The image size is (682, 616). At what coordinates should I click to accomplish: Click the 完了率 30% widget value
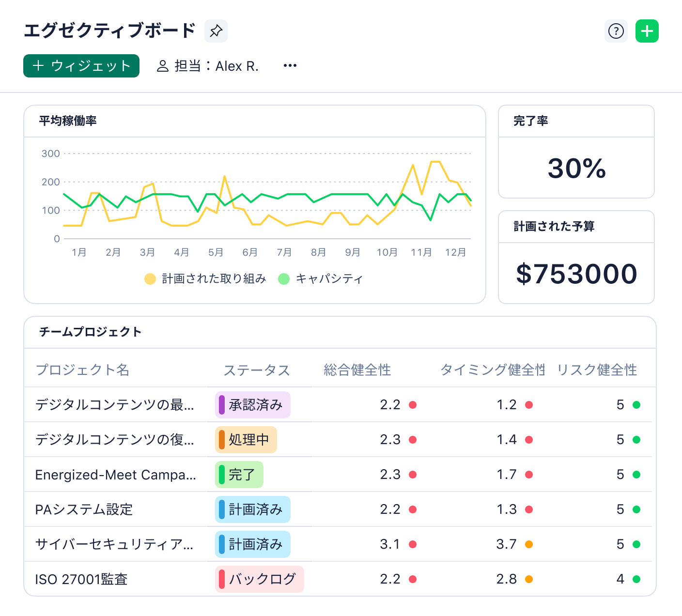tap(576, 168)
